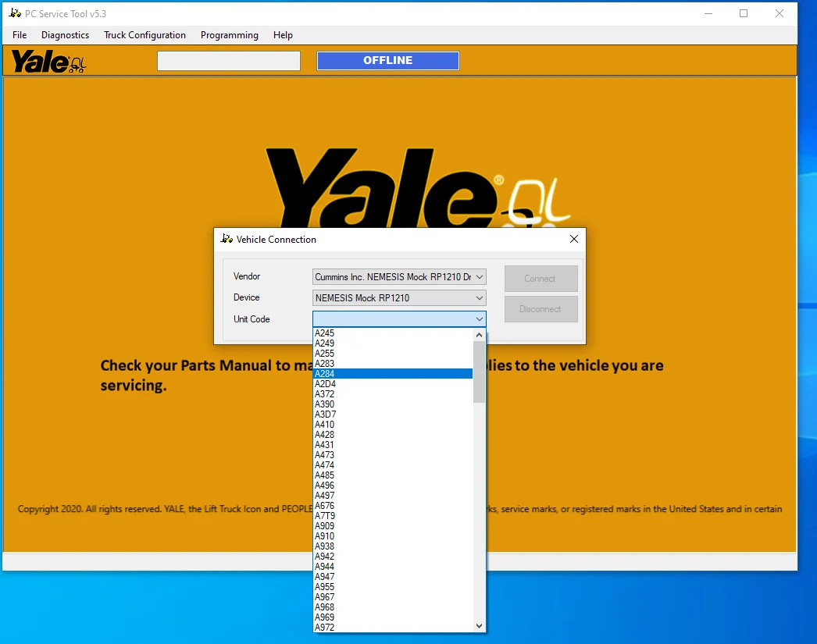Open the Programming menu
The height and width of the screenshot is (644, 817).
(x=229, y=35)
